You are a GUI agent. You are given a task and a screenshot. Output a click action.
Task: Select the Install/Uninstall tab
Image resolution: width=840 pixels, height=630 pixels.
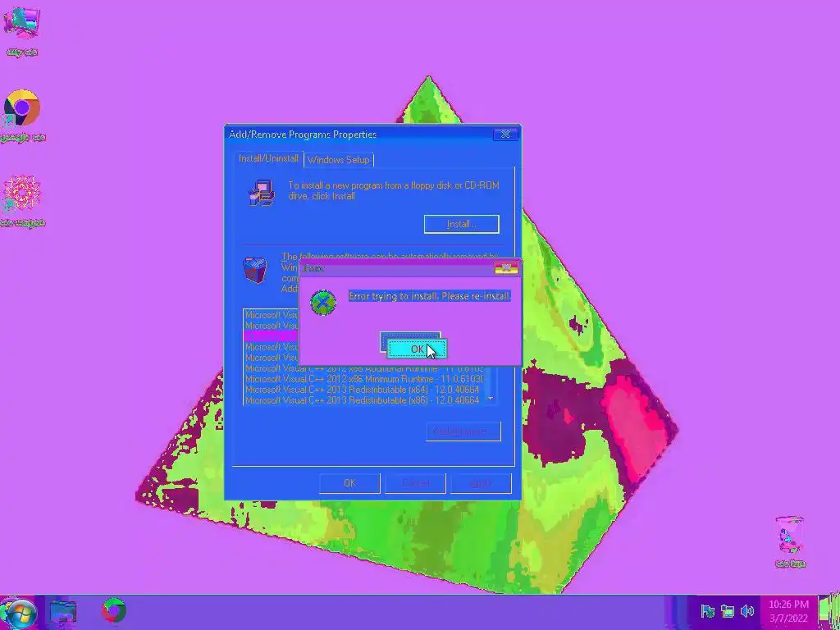coord(268,158)
